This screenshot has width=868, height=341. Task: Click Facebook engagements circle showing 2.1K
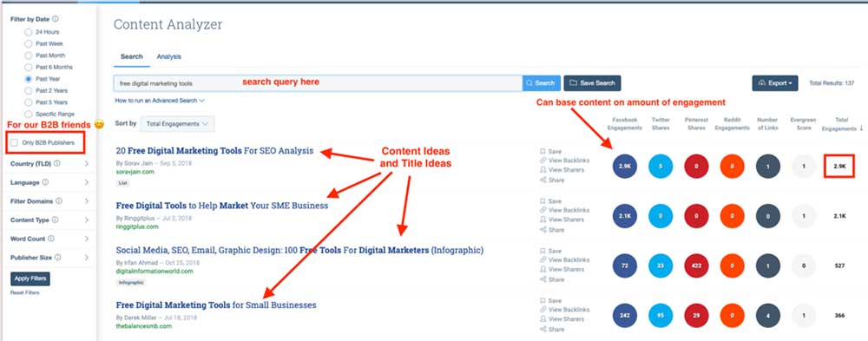[x=624, y=216]
